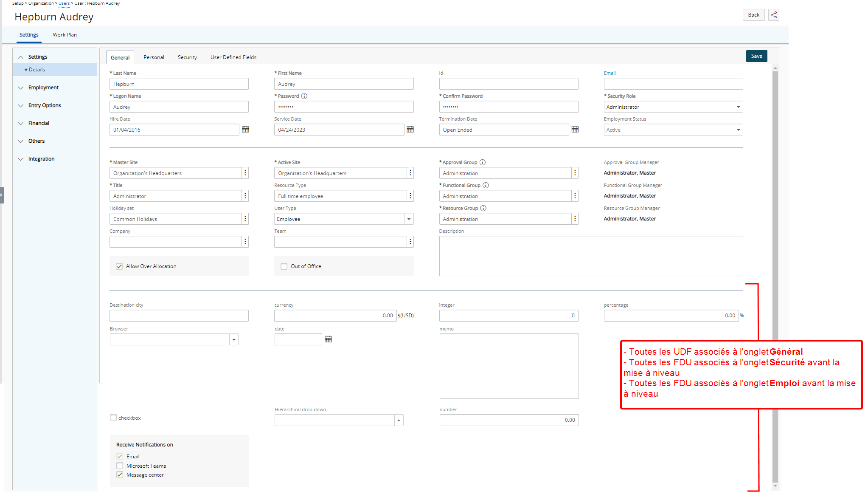Click the Last Name input field
Screen dimensions: 868x497
(179, 84)
